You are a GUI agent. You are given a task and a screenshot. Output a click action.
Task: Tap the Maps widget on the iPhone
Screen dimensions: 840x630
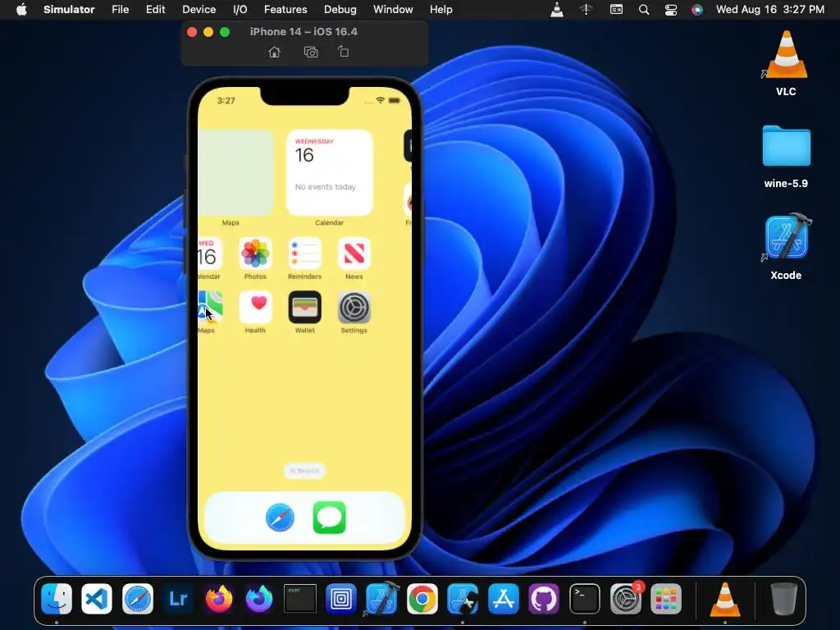pos(235,172)
